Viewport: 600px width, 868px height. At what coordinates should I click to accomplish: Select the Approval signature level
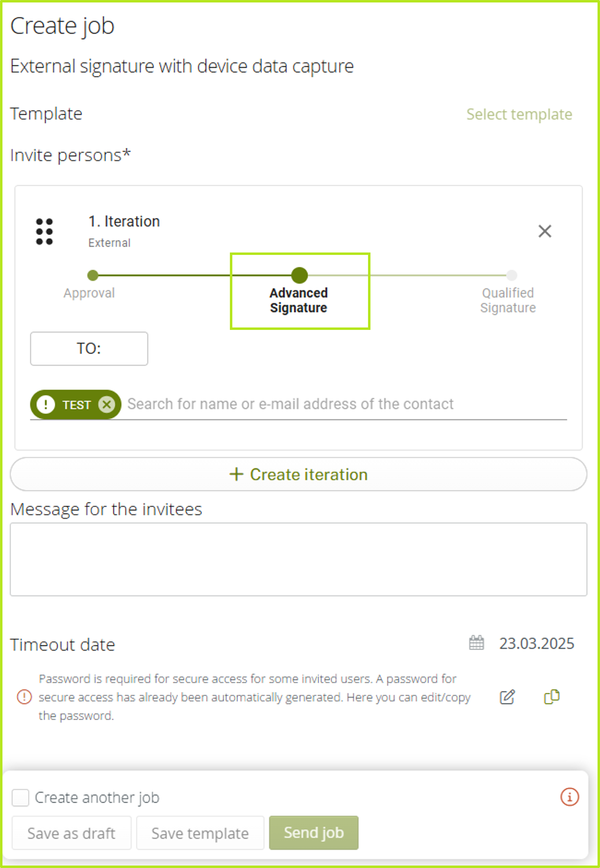tap(93, 276)
